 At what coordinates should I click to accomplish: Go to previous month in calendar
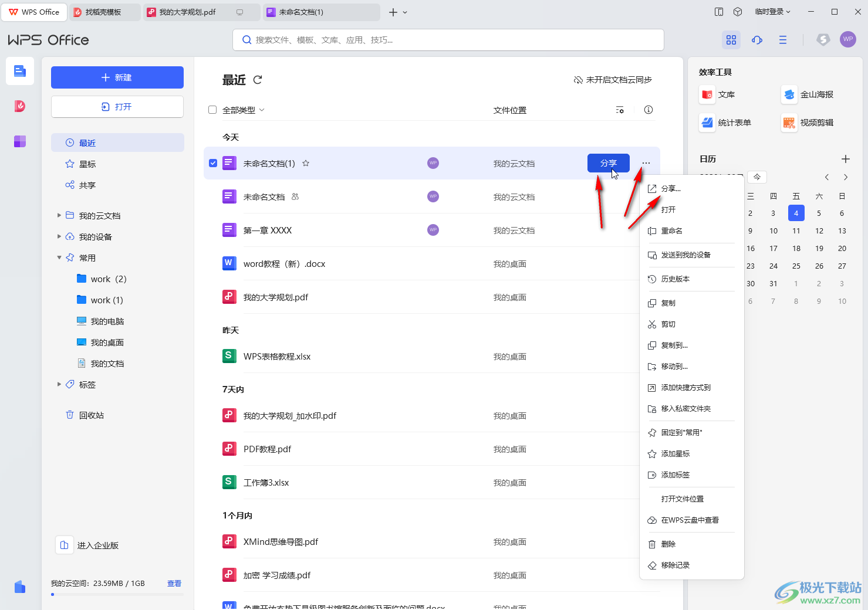[x=827, y=177]
